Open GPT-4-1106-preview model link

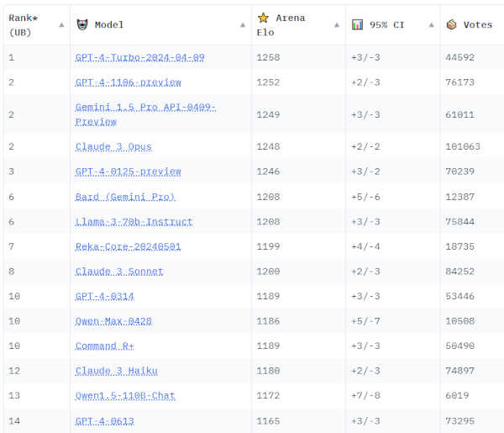pyautogui.click(x=128, y=82)
